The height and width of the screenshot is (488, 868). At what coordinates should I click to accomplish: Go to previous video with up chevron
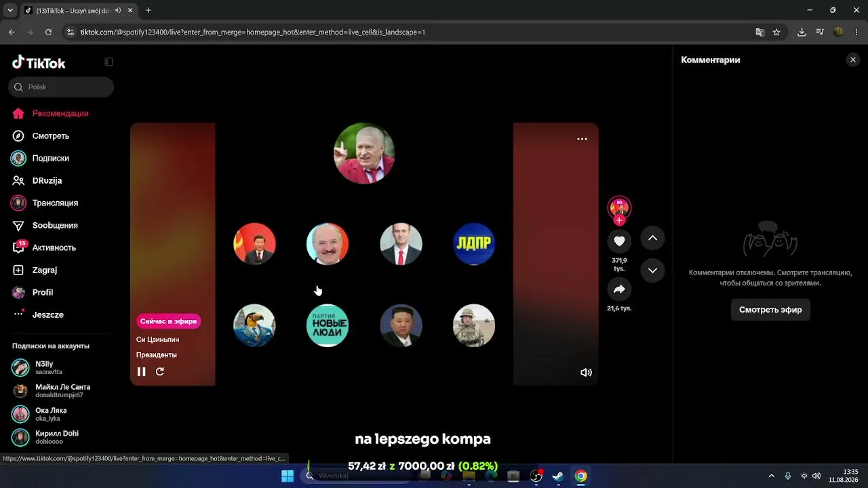point(652,238)
